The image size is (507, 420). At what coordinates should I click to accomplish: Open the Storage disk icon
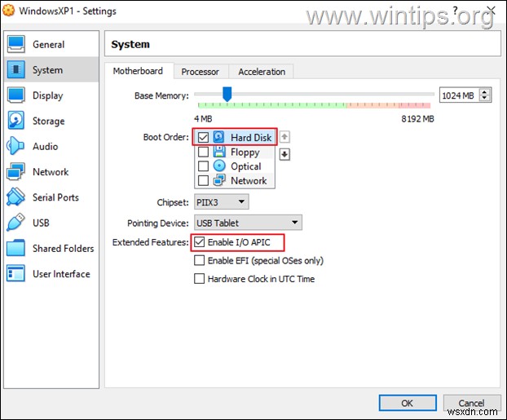(15, 121)
